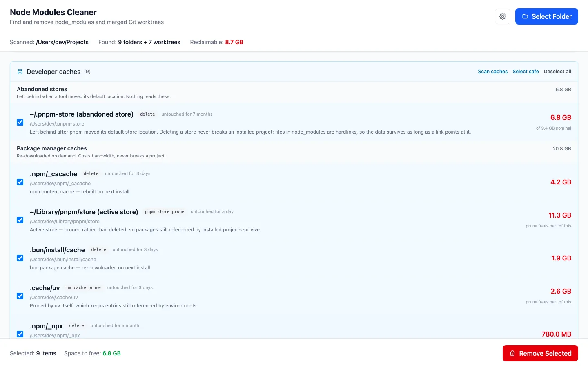Click the 'untouched for 7 months' label
The height and width of the screenshot is (368, 588).
tap(187, 114)
